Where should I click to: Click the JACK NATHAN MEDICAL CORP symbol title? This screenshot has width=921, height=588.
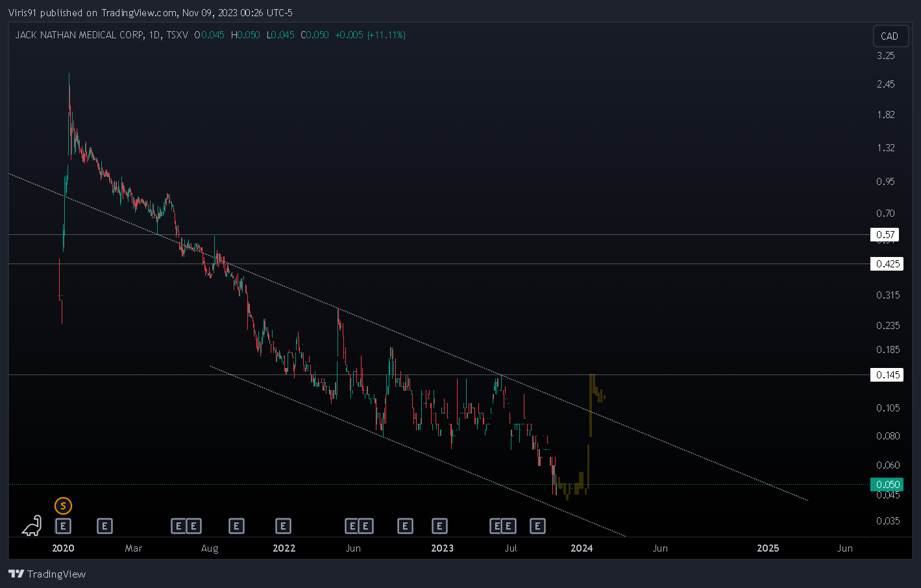click(79, 35)
